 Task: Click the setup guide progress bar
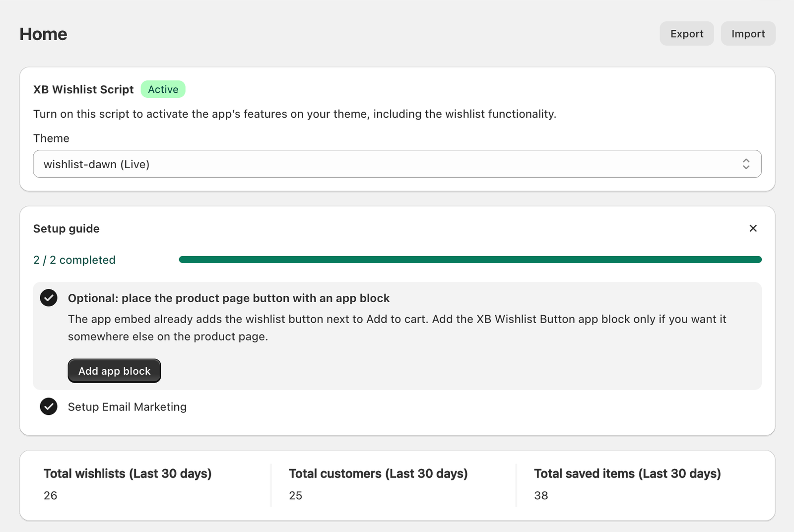click(x=470, y=260)
